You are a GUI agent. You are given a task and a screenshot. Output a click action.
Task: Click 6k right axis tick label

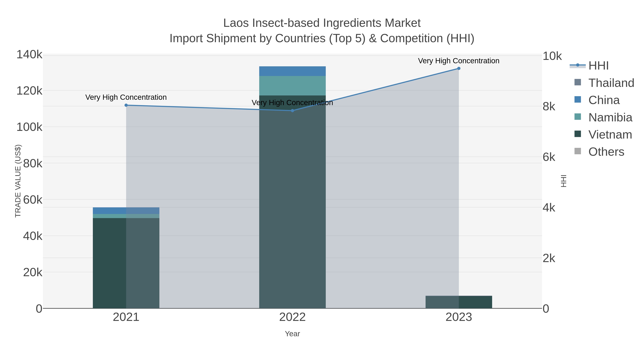tap(549, 157)
